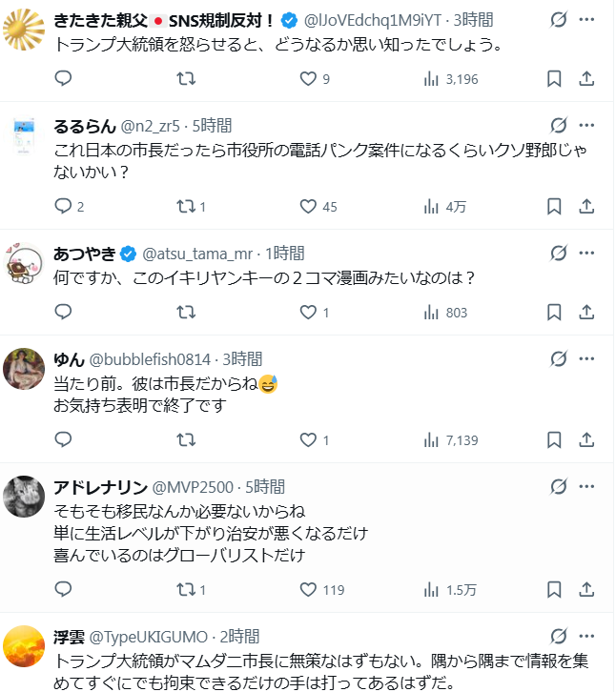Reply to きたきた親父's post

[x=63, y=78]
